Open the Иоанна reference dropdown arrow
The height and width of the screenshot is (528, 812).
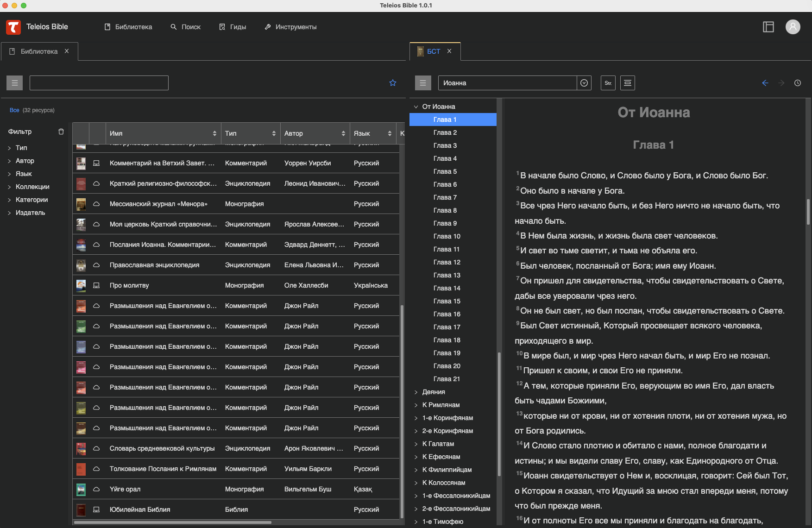(584, 83)
